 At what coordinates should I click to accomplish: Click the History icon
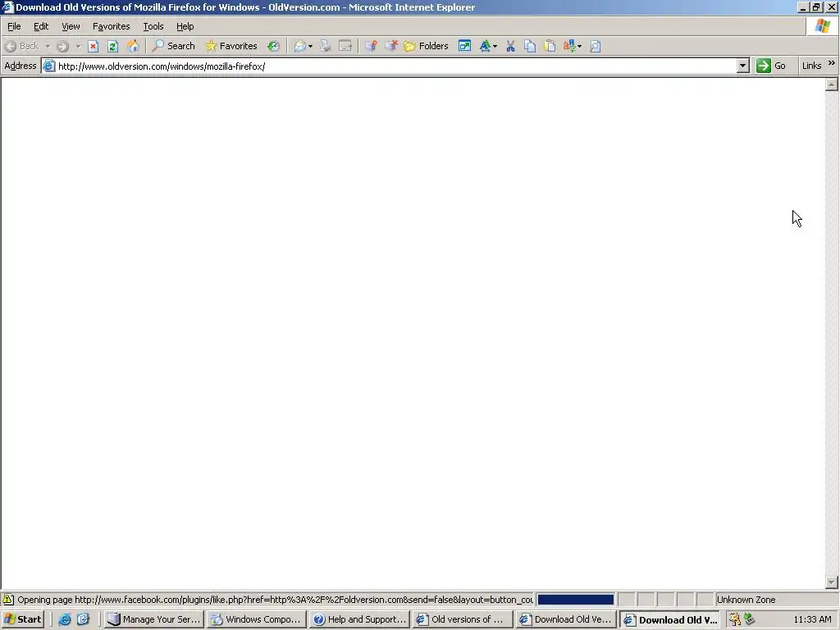[274, 46]
